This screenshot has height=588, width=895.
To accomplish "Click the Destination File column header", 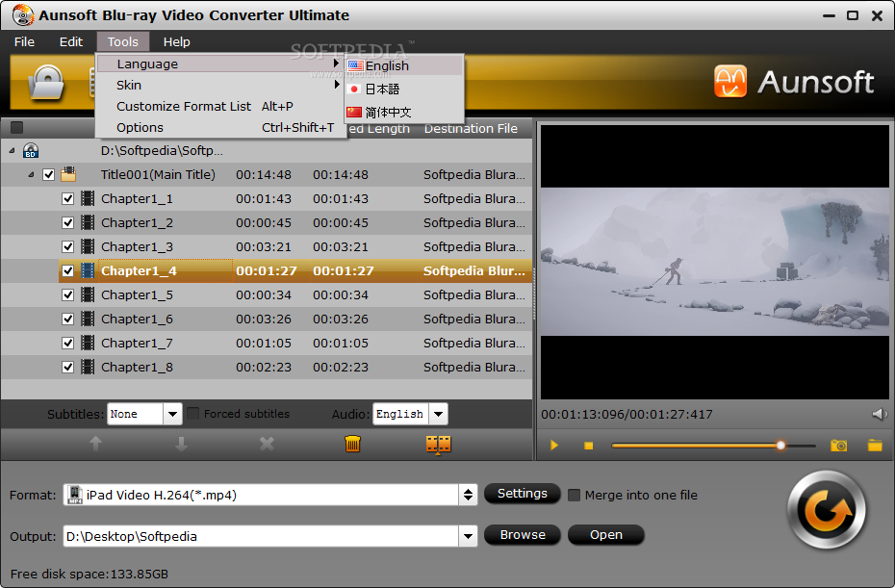I will [471, 128].
